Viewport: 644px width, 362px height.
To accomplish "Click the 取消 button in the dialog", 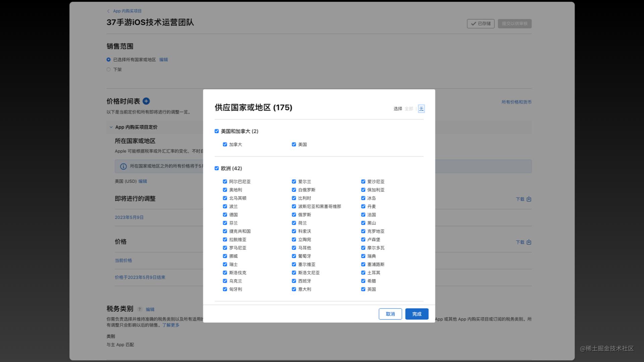I will pos(390,314).
